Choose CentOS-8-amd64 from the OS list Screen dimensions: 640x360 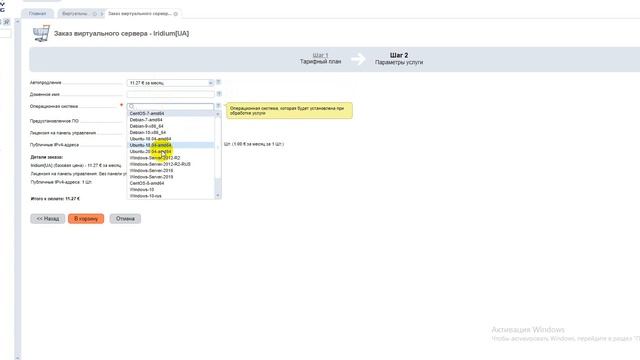[x=171, y=183]
